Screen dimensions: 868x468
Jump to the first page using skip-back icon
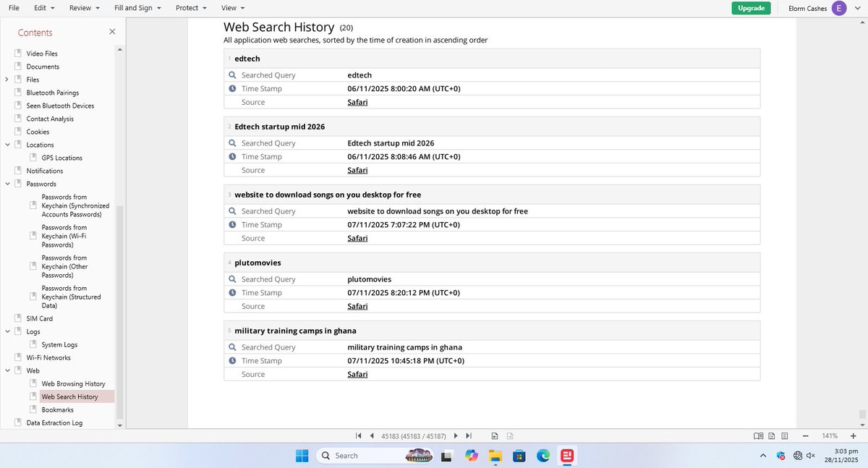pos(359,435)
